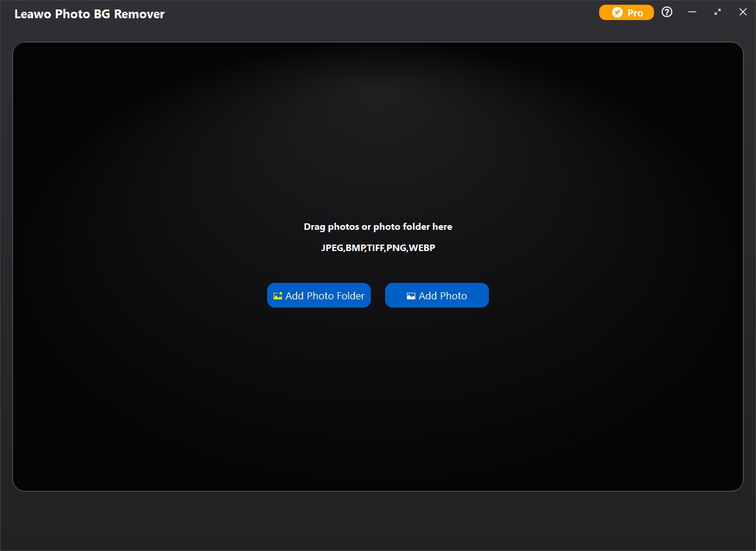The height and width of the screenshot is (551, 756).
Task: Click the sparkle picture icon for folder import
Action: (278, 296)
